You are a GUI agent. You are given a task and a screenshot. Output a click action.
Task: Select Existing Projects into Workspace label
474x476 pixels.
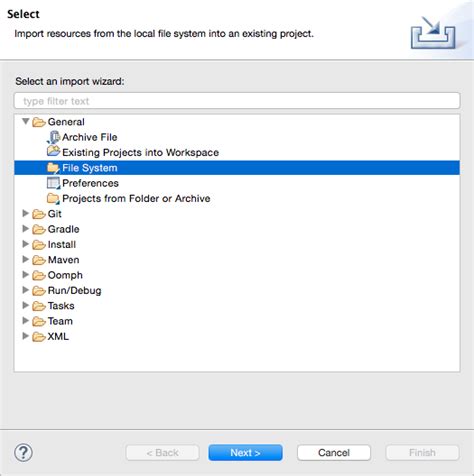coord(140,152)
